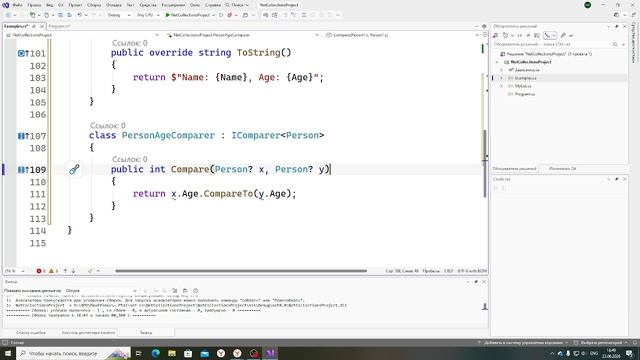The width and height of the screenshot is (640, 360).
Task: Click the warning count indicator in editor status
Action: [x=53, y=271]
